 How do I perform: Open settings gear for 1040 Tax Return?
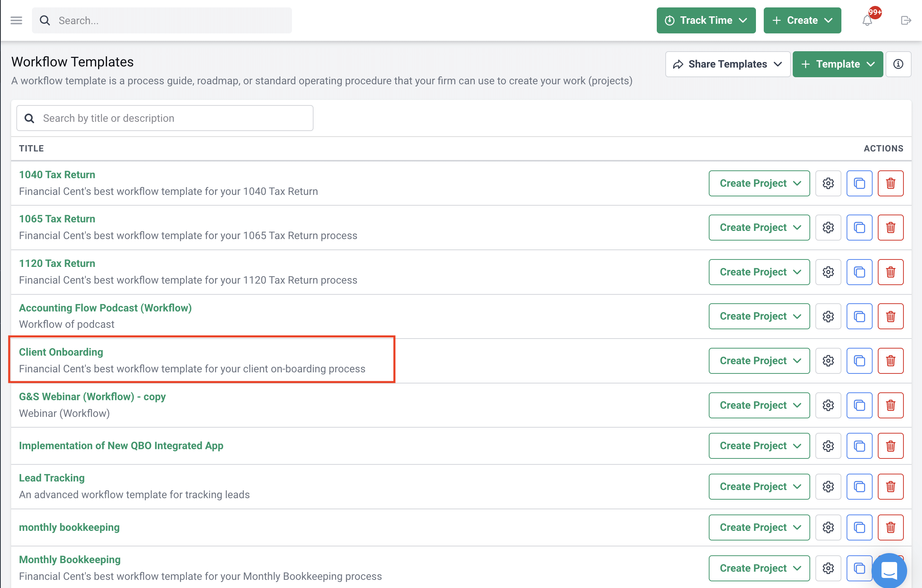point(828,183)
